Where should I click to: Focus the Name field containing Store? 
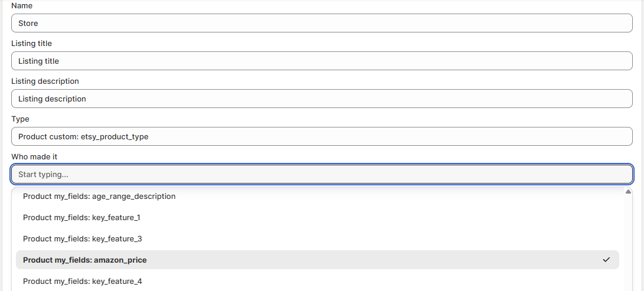[x=322, y=23]
